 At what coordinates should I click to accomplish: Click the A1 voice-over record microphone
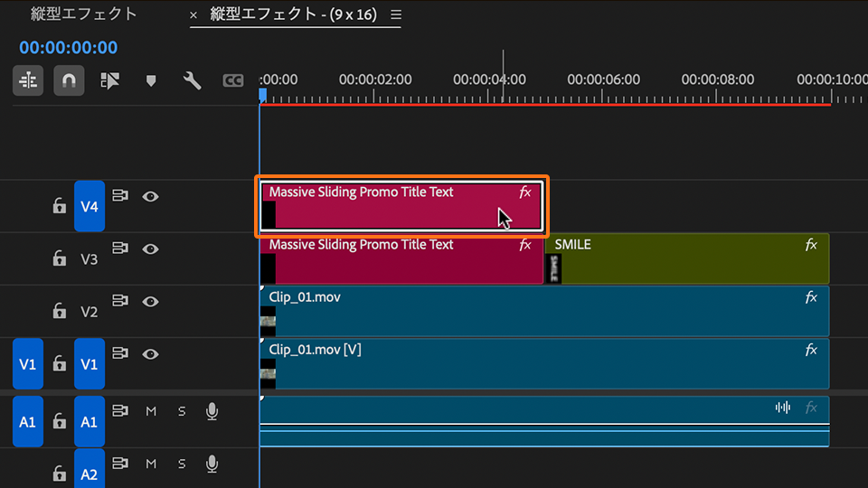tap(212, 412)
